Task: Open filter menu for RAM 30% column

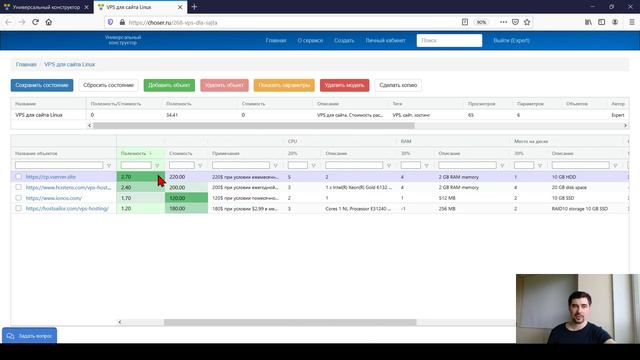Action: coord(427,165)
